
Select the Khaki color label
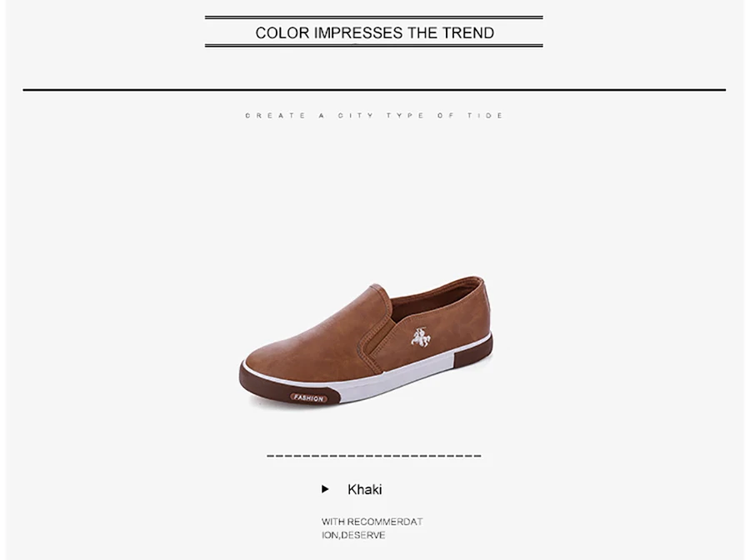pyautogui.click(x=364, y=490)
